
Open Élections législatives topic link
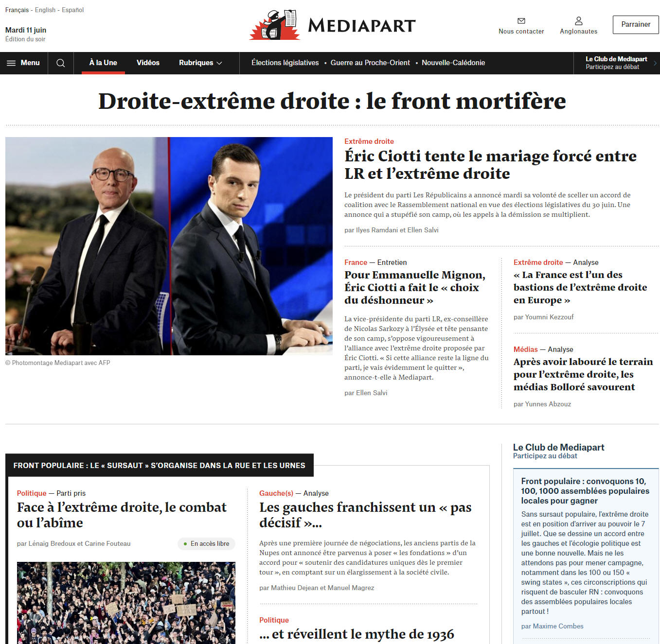[285, 63]
